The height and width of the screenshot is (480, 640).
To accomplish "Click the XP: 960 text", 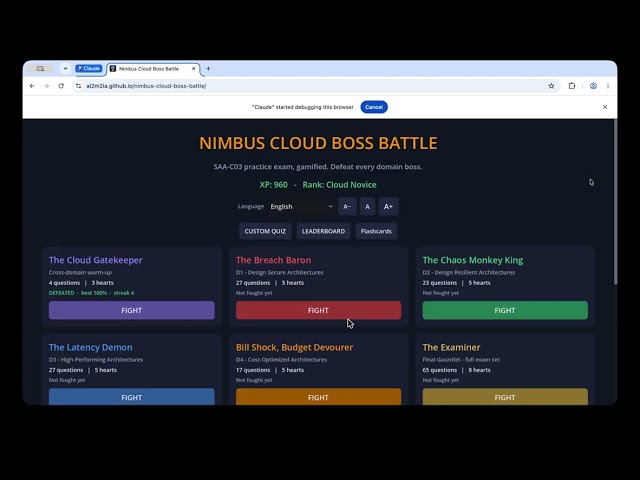I will (x=273, y=184).
